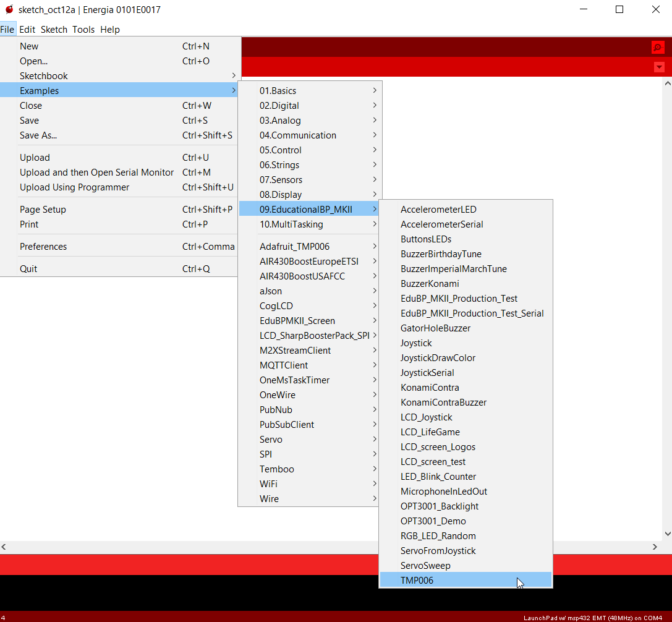Expand the 07.Sensors examples
The image size is (672, 622).
pyautogui.click(x=309, y=179)
